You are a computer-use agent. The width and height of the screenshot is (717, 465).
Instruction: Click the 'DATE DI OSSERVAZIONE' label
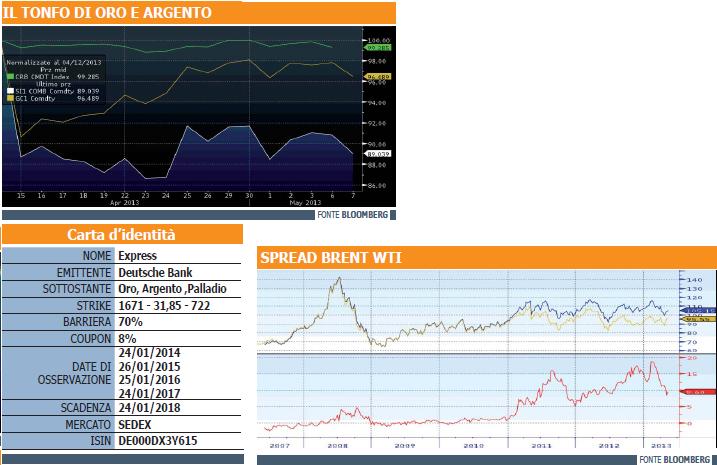pos(75,373)
